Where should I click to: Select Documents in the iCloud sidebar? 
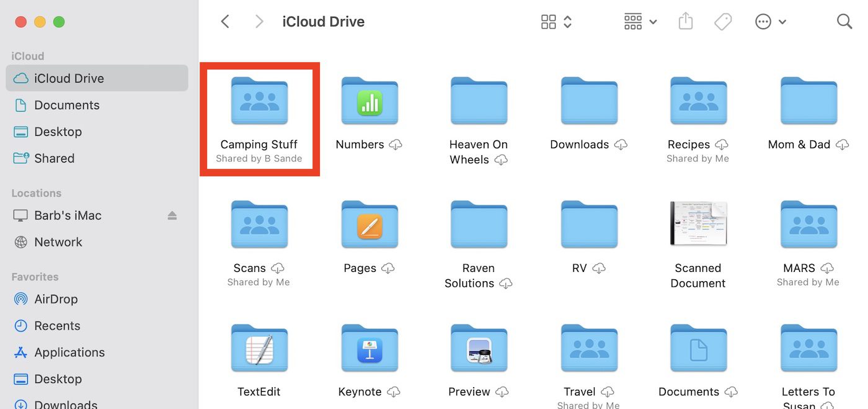point(66,105)
